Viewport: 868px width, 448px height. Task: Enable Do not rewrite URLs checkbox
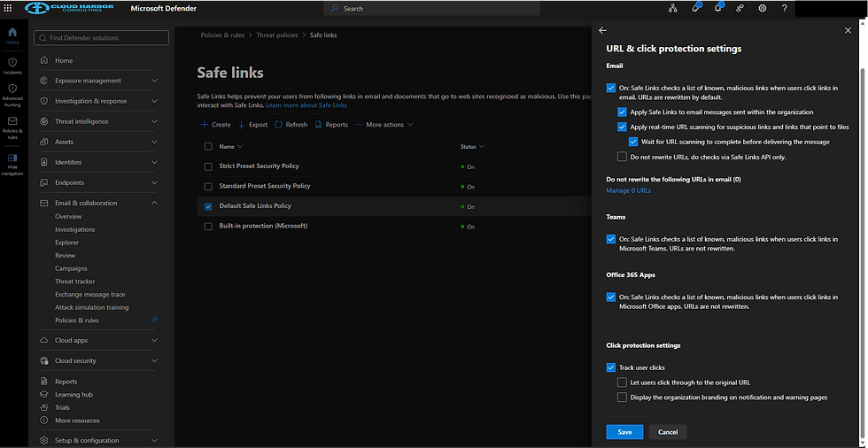(x=622, y=157)
